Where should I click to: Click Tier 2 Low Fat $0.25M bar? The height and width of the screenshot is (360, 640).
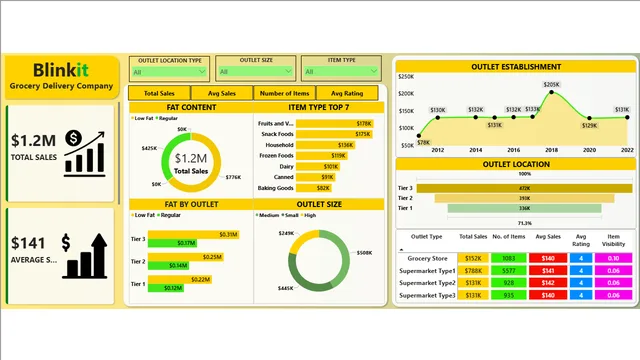click(x=186, y=257)
